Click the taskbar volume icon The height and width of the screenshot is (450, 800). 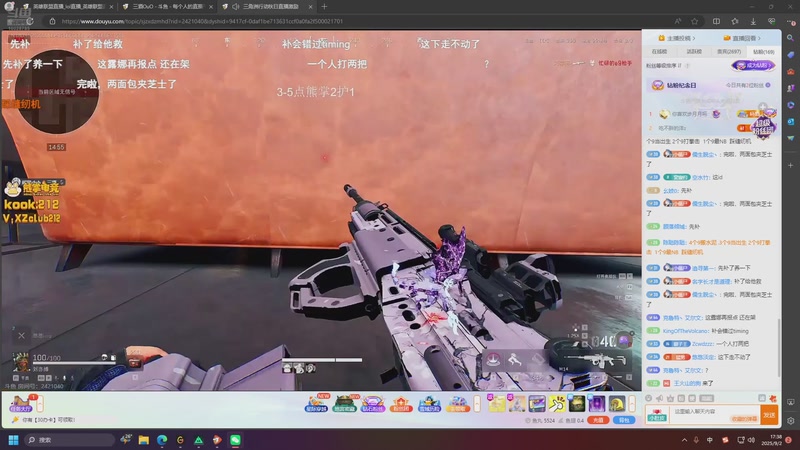click(751, 440)
